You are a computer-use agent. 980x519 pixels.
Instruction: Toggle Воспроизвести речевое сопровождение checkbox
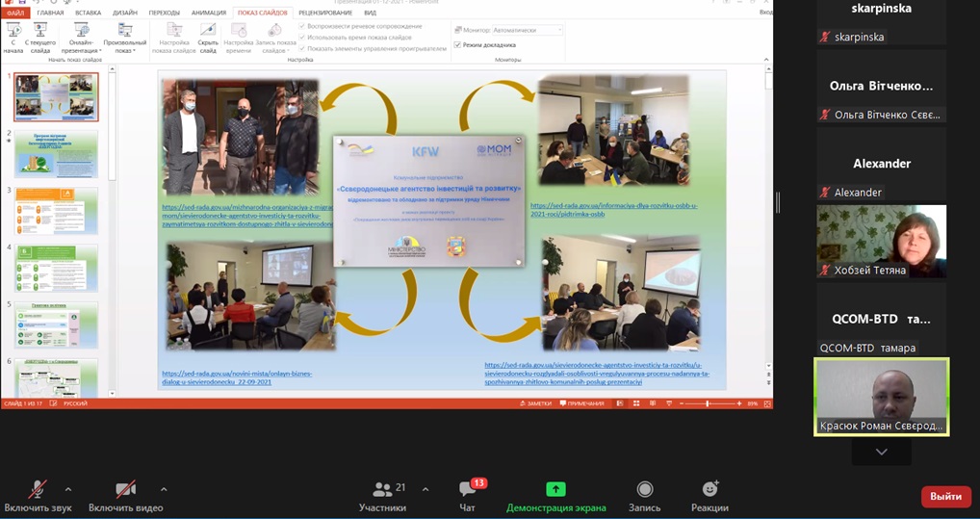302,26
